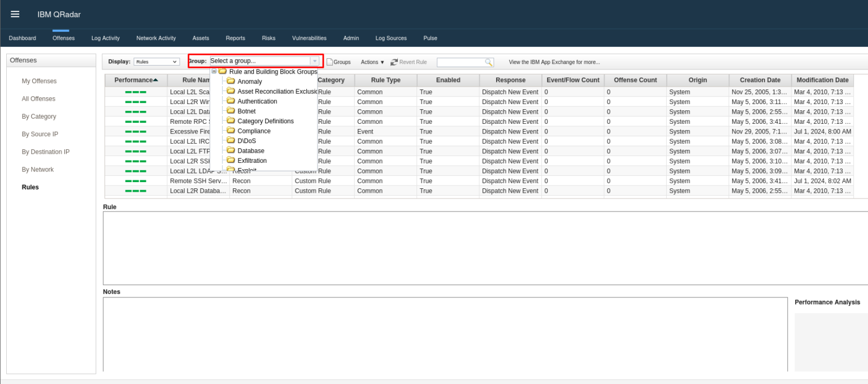Click the Compliance folder icon

(x=231, y=131)
